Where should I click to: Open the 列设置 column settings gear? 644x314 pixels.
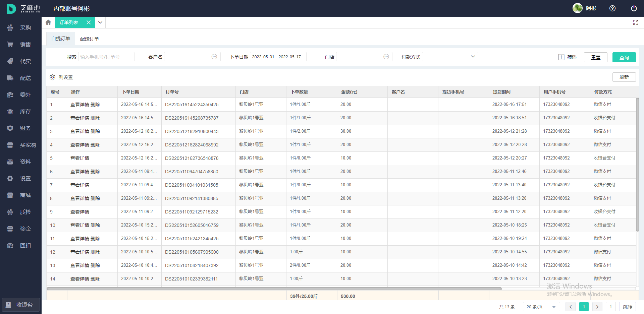point(53,77)
